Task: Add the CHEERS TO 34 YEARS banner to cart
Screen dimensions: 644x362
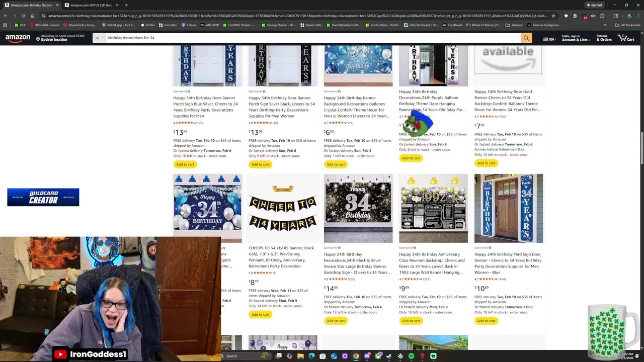Action: point(260,315)
